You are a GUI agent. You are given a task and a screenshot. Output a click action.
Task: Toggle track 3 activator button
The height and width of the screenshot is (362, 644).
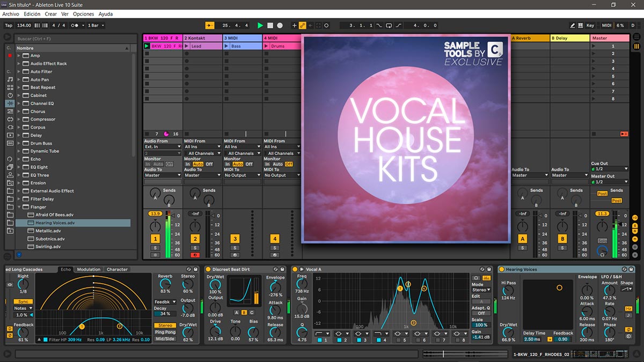point(235,239)
